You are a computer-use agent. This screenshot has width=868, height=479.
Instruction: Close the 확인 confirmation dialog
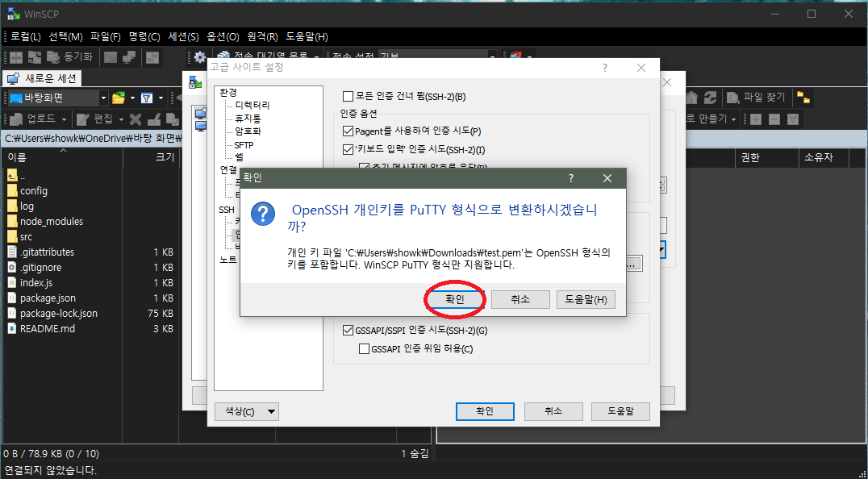click(x=607, y=178)
